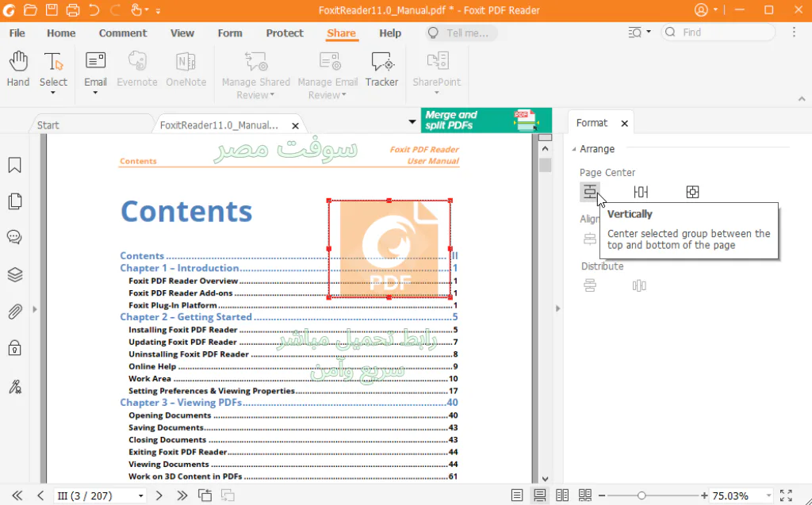
Task: Click the Select text tool icon
Action: tap(53, 62)
